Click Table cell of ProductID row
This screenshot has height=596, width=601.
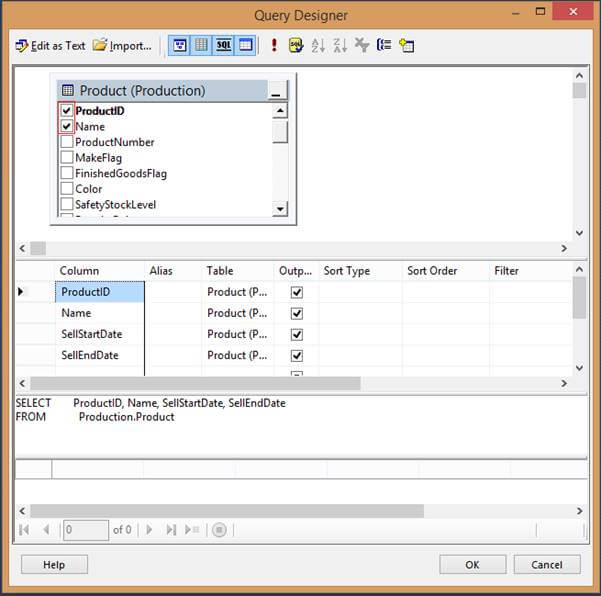click(x=238, y=292)
